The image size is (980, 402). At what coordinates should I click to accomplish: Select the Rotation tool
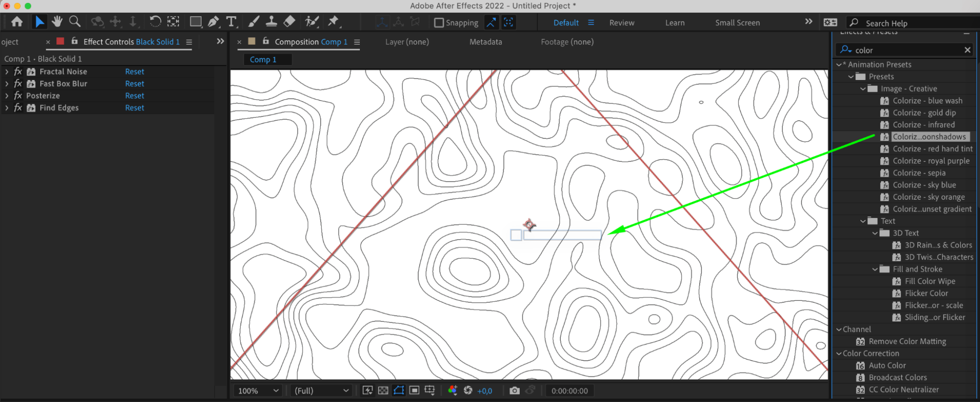[155, 22]
